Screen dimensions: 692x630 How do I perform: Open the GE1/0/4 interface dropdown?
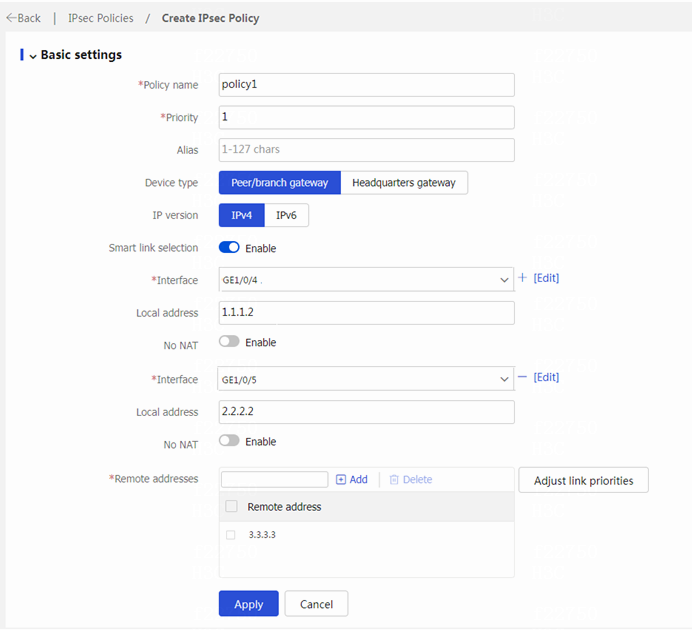pyautogui.click(x=366, y=280)
